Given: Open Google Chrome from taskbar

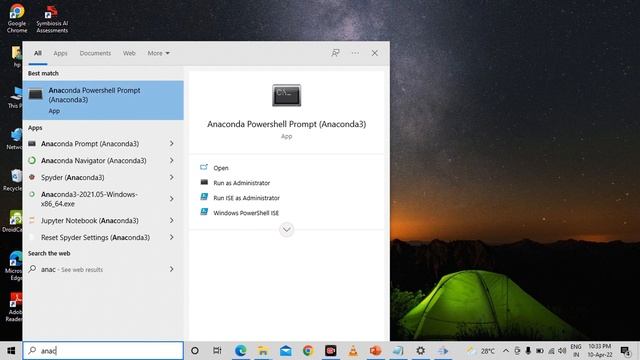Looking at the screenshot, I should 308,351.
